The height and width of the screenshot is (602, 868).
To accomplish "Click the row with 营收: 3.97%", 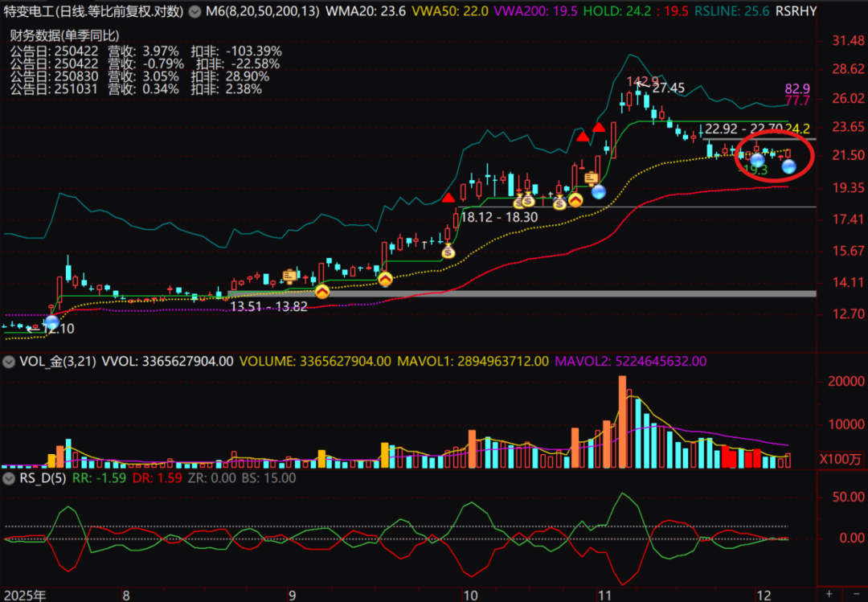I will 145,51.
